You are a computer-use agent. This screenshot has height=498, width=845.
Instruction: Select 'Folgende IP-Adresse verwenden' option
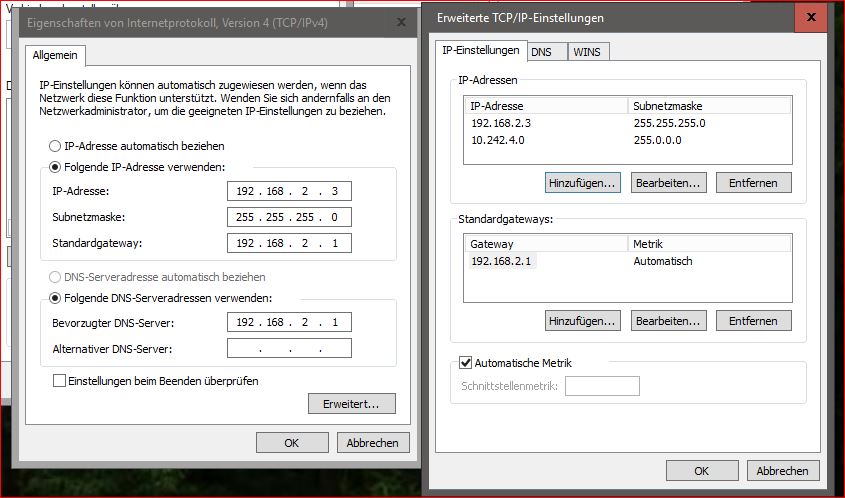pos(56,167)
